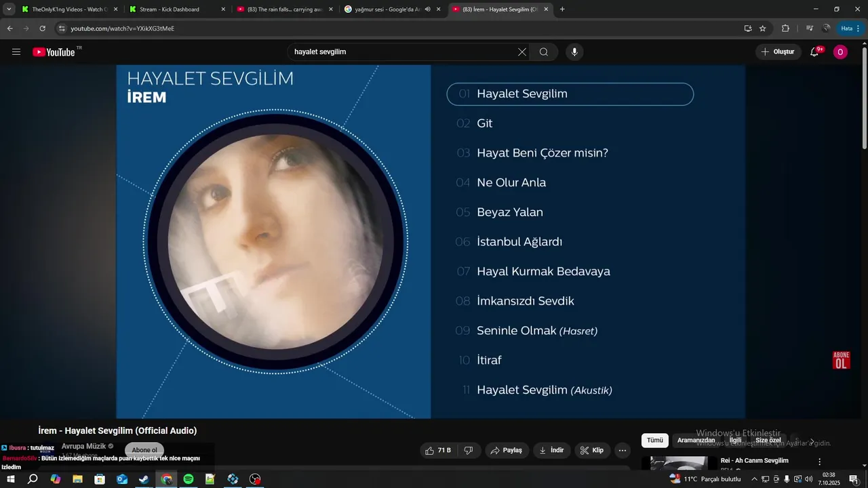
Task: Like the video (71 B)
Action: pyautogui.click(x=438, y=450)
